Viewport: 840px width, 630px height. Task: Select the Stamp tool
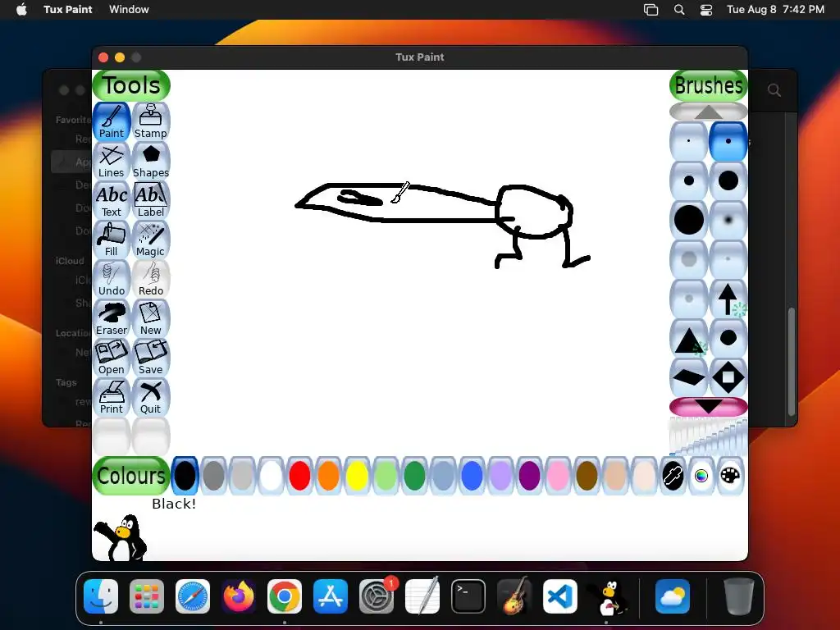[x=151, y=121]
